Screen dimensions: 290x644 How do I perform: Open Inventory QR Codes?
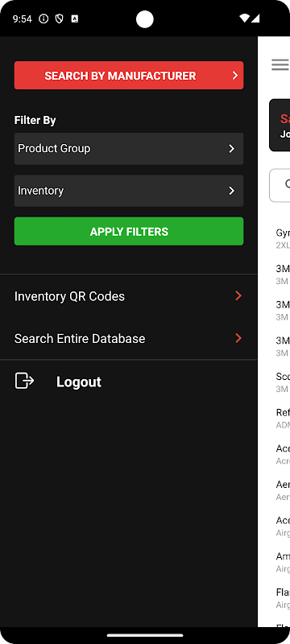129,296
